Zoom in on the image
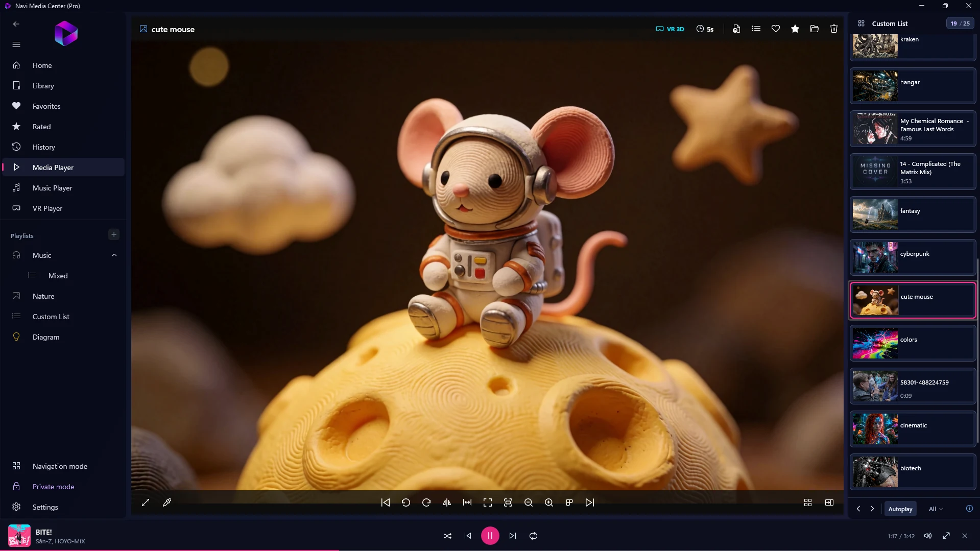The width and height of the screenshot is (980, 551). 548,502
